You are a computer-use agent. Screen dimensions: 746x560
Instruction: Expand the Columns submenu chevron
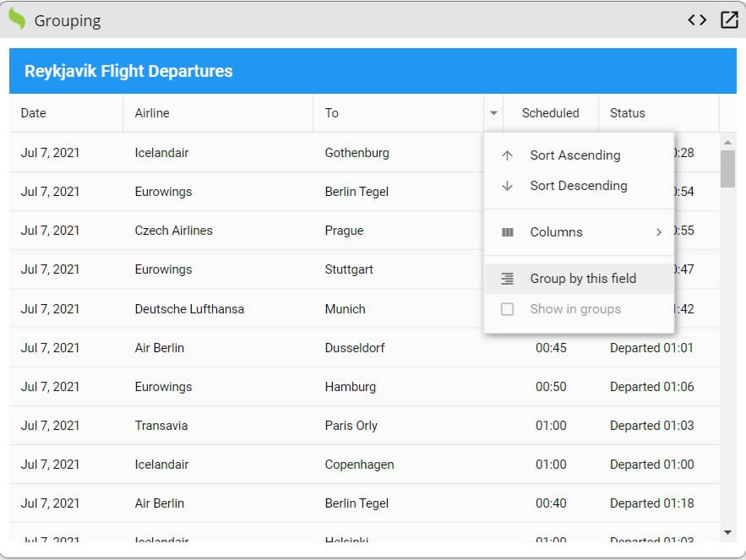(659, 231)
